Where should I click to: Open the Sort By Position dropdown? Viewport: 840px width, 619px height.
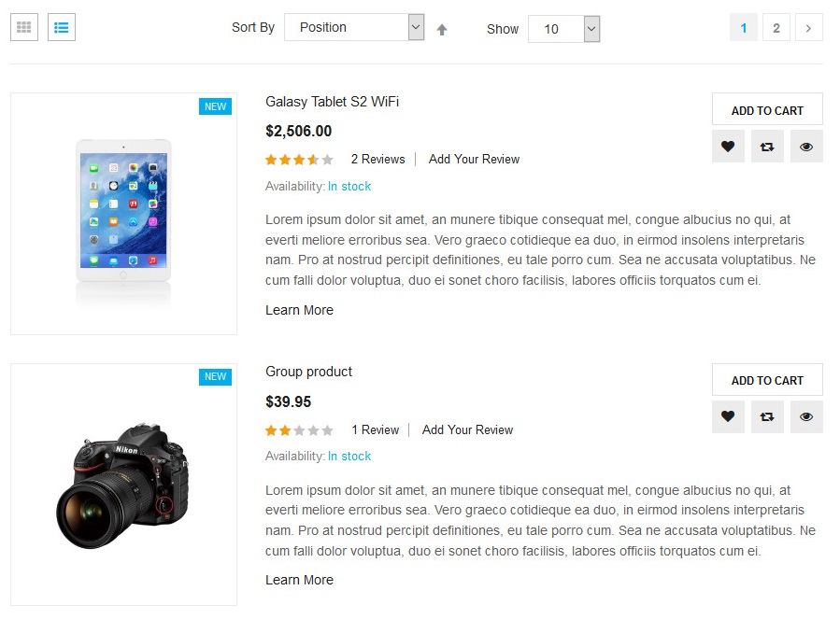click(x=354, y=28)
